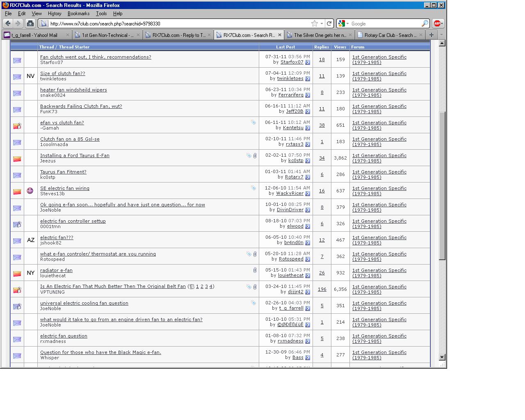The width and height of the screenshot is (525, 420).
Task: Reload the page with the refresh icon
Action: [329, 23]
